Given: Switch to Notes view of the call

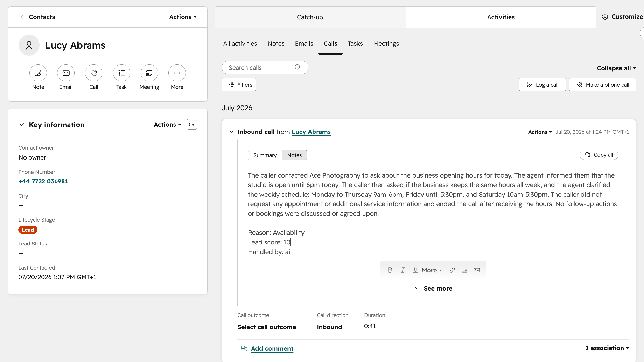Looking at the screenshot, I should click(x=294, y=155).
